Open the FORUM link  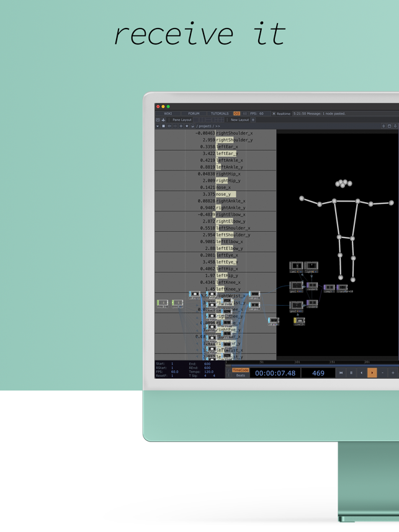pos(194,113)
